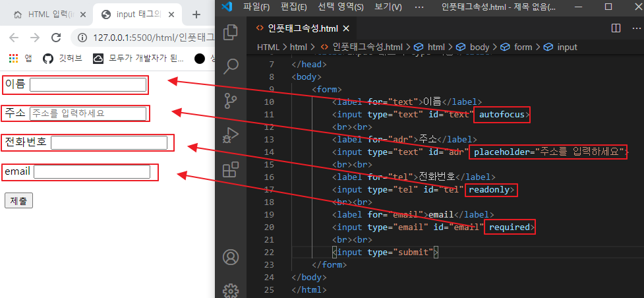Viewport: 644px width, 298px height.
Task: Open the 파일(F) menu
Action: pos(256,7)
